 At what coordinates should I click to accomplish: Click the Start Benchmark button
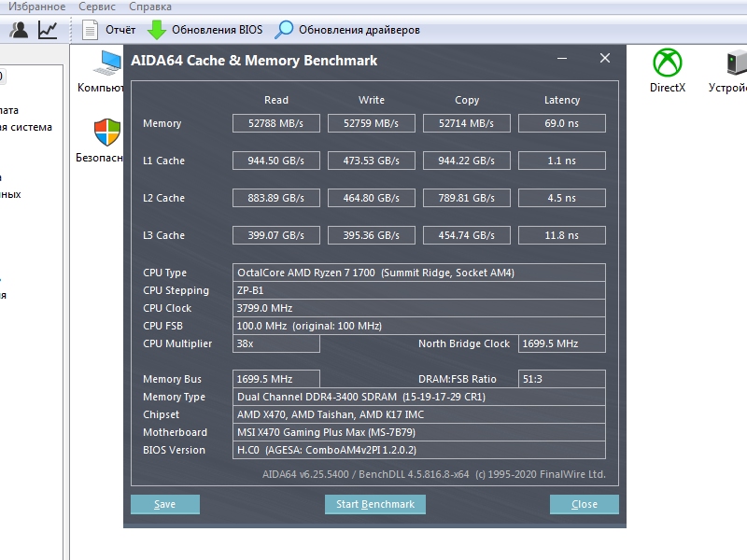pos(375,504)
